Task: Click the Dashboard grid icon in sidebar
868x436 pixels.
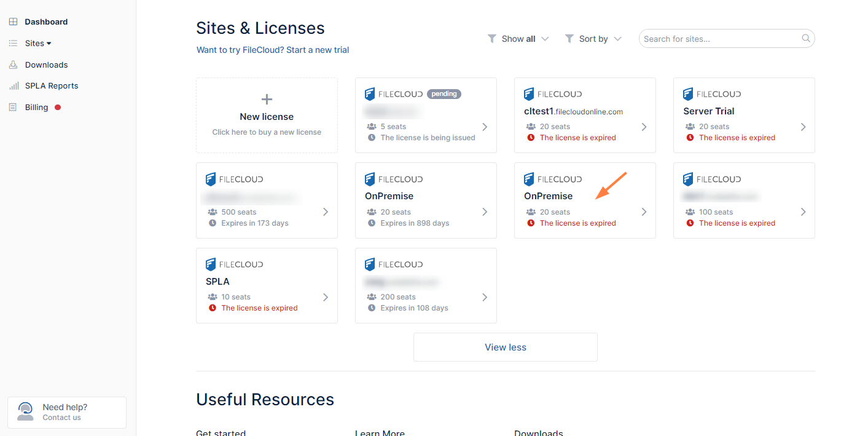Action: pos(13,22)
